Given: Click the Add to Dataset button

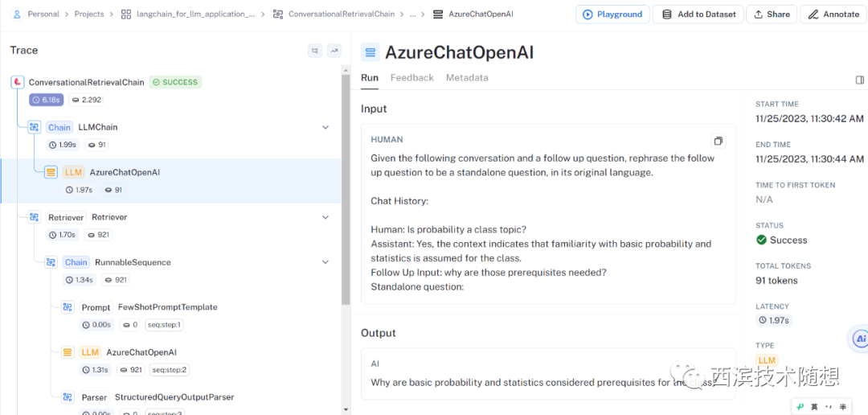Looking at the screenshot, I should 698,14.
